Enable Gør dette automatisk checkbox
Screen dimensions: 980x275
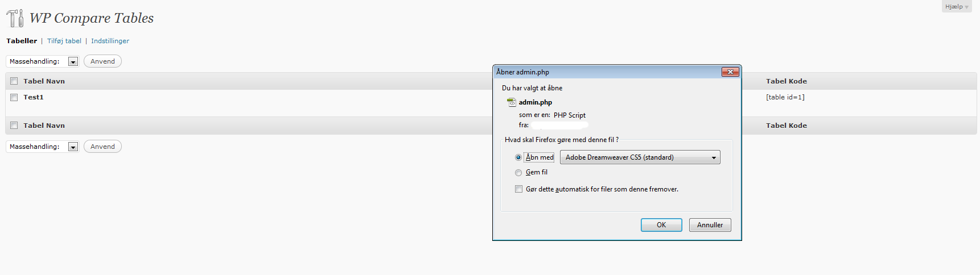pyautogui.click(x=518, y=189)
